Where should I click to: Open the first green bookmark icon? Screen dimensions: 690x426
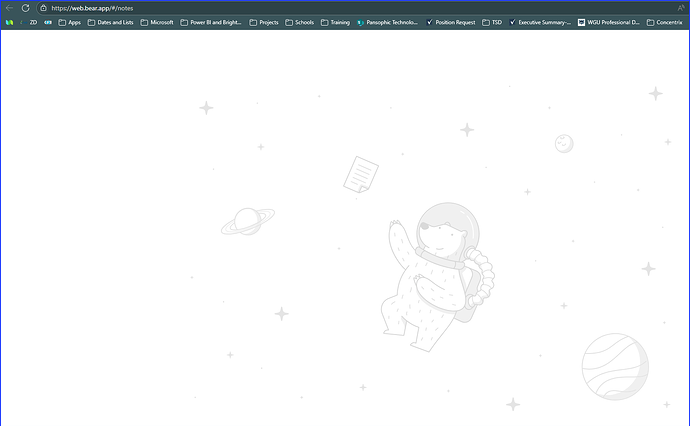click(x=9, y=22)
